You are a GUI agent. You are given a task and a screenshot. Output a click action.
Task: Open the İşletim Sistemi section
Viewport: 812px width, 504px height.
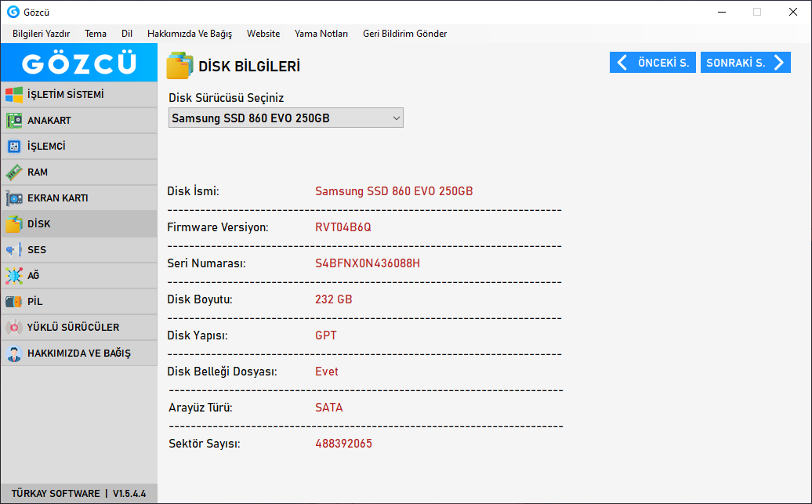pos(79,95)
